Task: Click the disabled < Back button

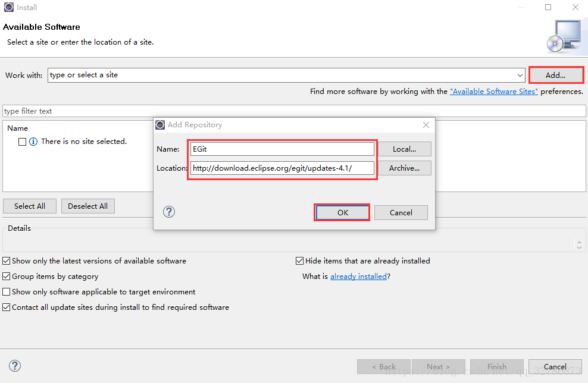Action: (384, 366)
